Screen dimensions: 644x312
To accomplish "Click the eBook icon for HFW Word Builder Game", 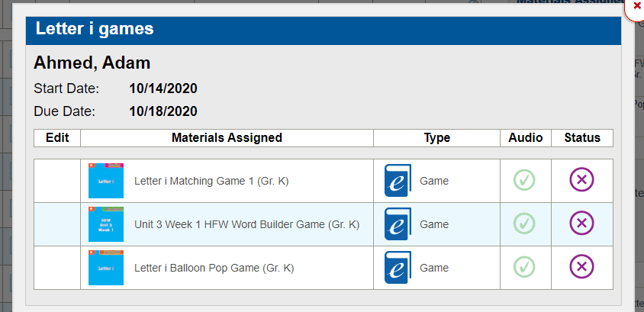I will pos(398,224).
